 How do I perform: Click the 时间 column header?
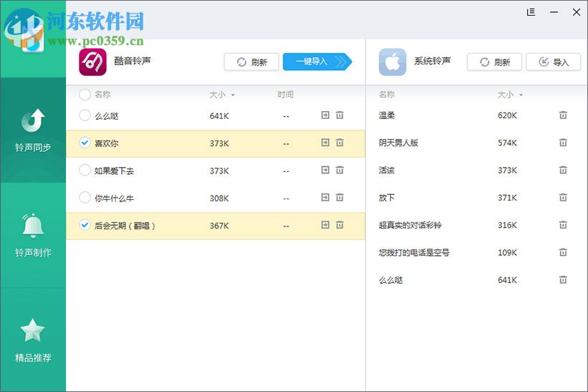coord(285,95)
